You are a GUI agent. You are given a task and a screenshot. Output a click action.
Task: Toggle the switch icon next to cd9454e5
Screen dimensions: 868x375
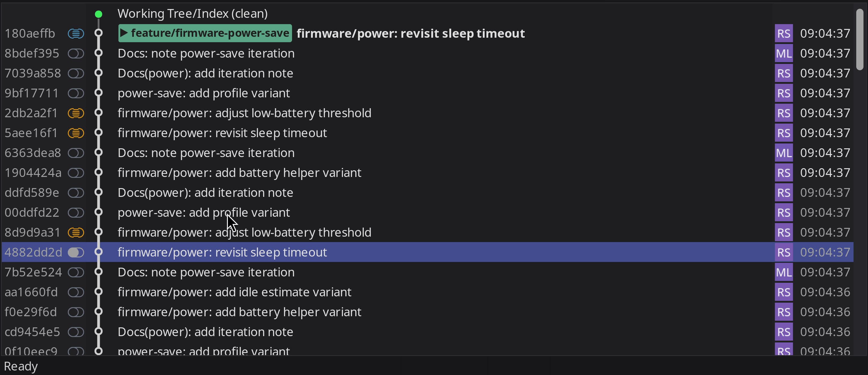pyautogui.click(x=76, y=332)
